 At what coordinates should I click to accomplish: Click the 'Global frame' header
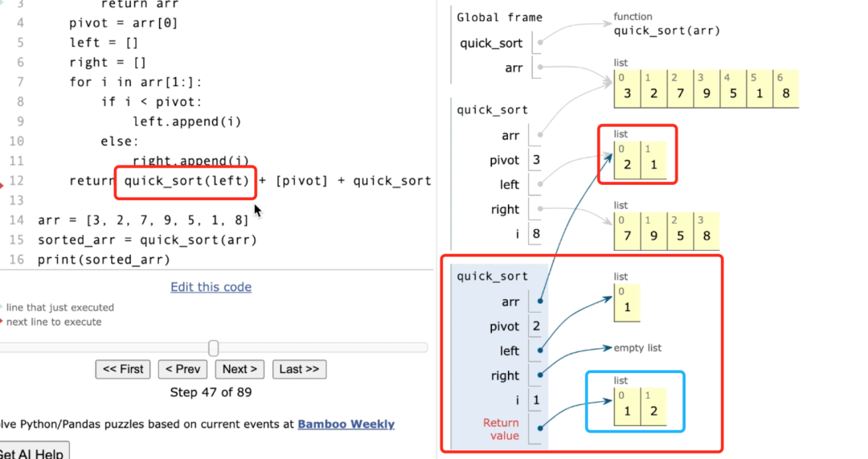click(499, 18)
